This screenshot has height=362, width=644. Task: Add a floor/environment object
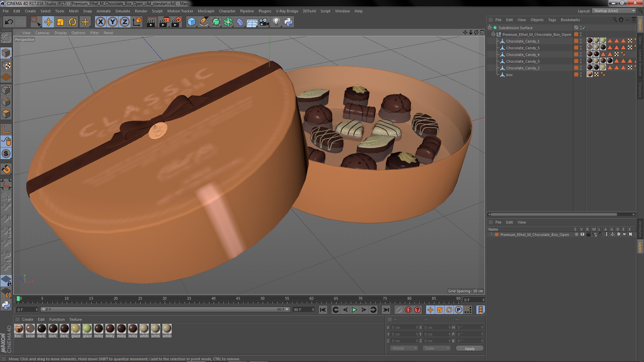[252, 22]
